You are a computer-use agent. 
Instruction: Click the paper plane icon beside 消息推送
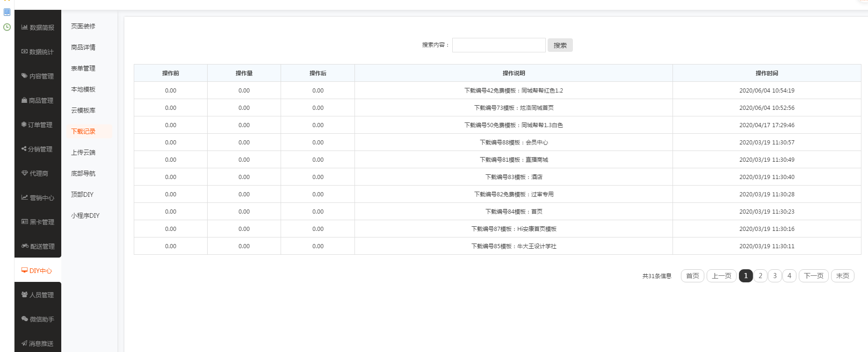(24, 344)
